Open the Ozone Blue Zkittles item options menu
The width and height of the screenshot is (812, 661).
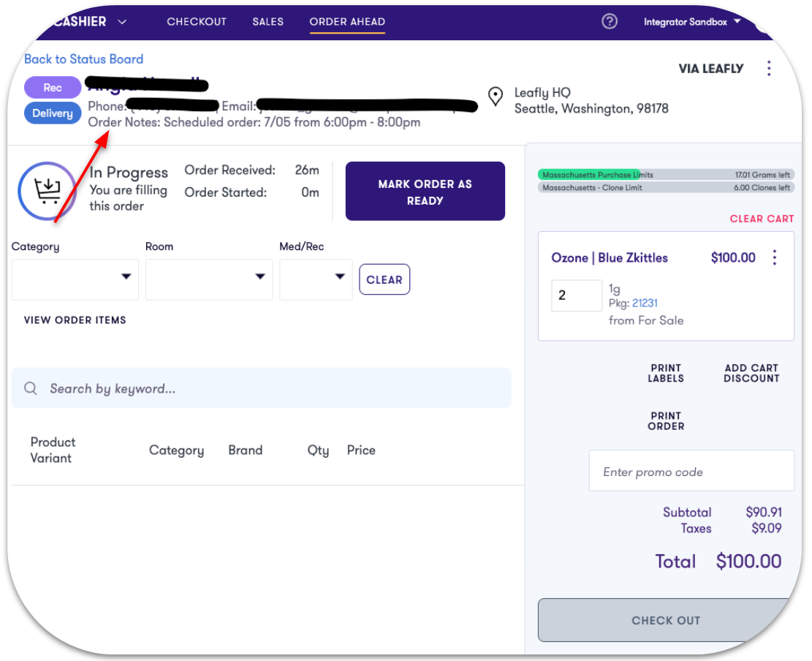pos(775,257)
